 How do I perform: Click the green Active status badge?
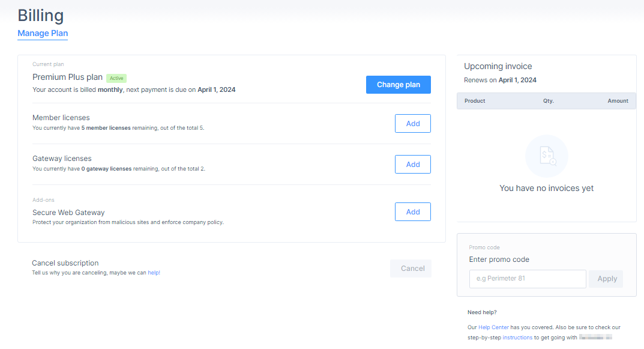[x=116, y=78]
